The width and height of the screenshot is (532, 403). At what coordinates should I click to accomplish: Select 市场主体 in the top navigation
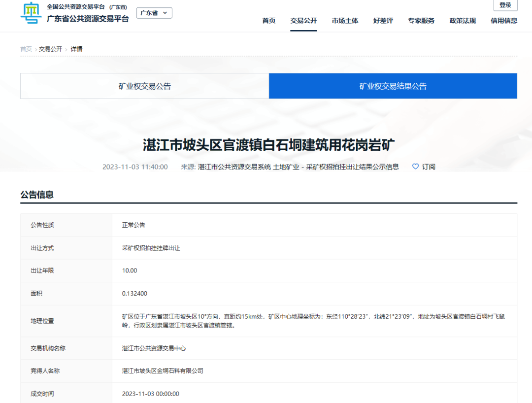345,21
